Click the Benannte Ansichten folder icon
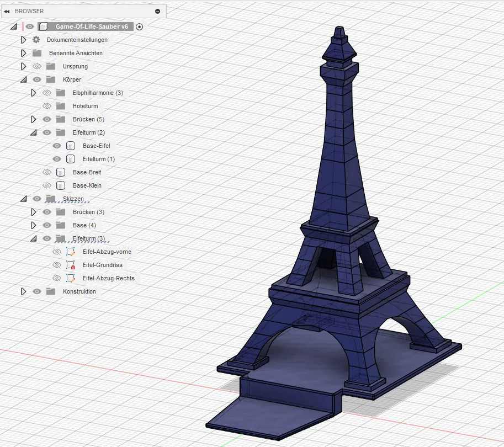 (x=37, y=53)
